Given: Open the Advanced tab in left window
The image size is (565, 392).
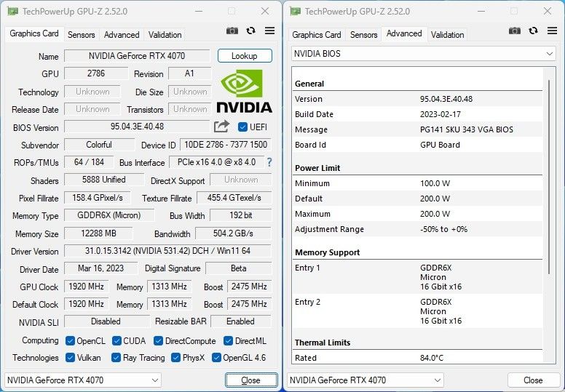Looking at the screenshot, I should point(122,35).
